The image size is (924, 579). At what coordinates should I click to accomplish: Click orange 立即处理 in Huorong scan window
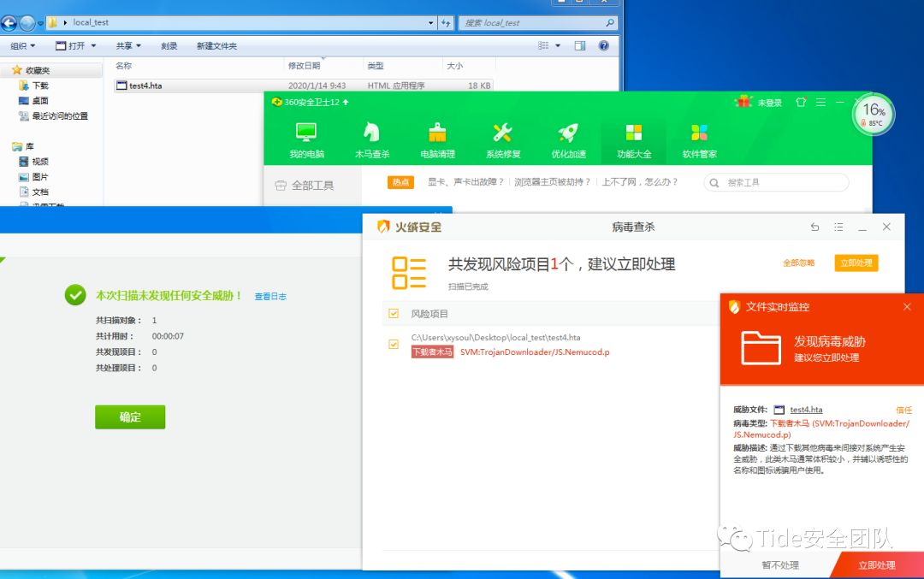coord(856,263)
